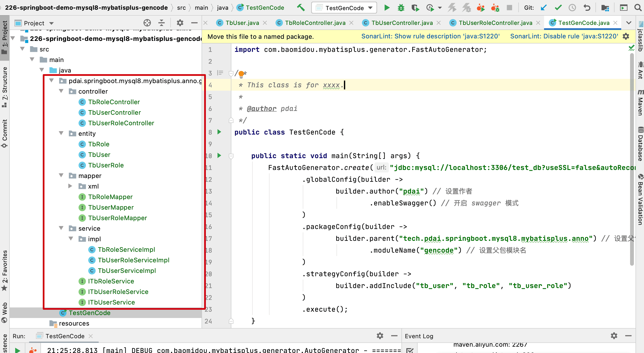Click the Locate file crosshair icon

pos(147,23)
